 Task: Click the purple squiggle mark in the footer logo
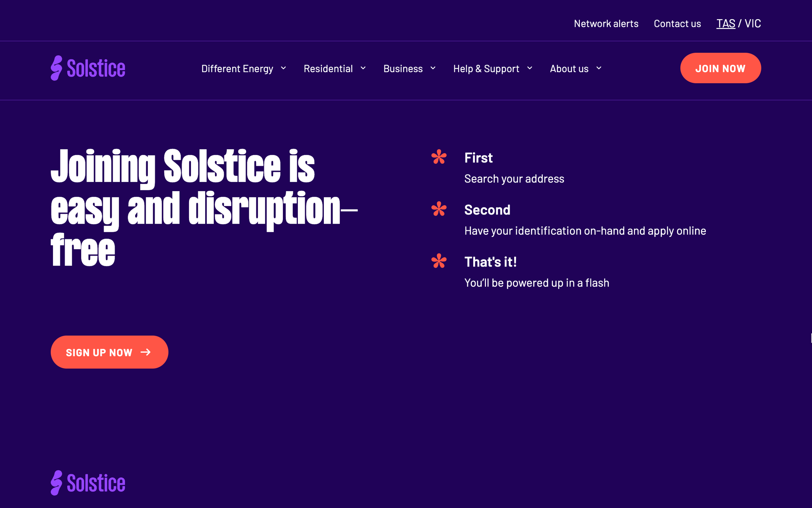click(x=57, y=482)
